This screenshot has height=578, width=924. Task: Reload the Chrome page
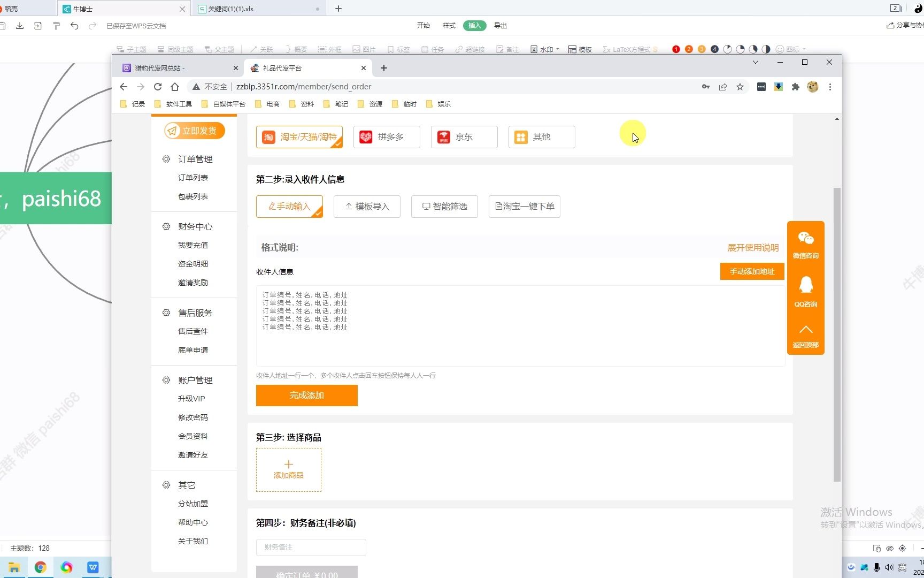coord(158,87)
